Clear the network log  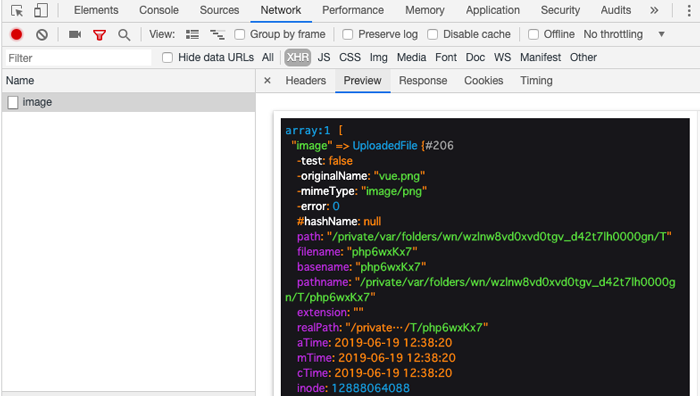tap(42, 34)
